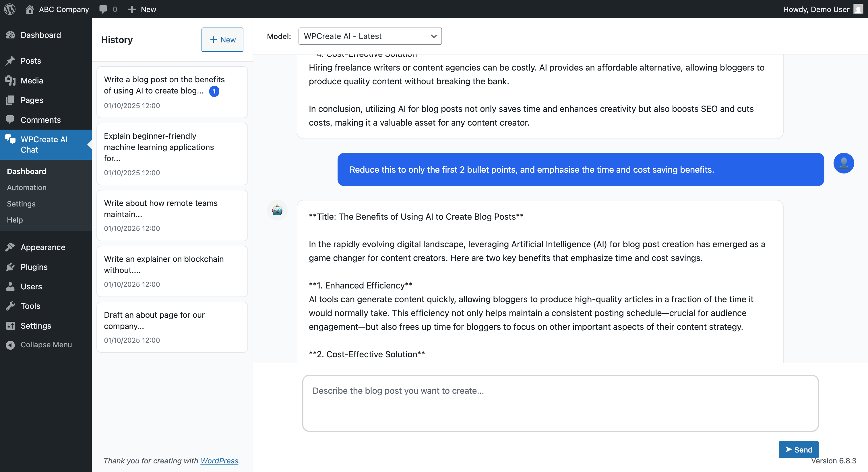The height and width of the screenshot is (472, 868).
Task: Click the comments bubble icon in admin bar
Action: pos(103,9)
